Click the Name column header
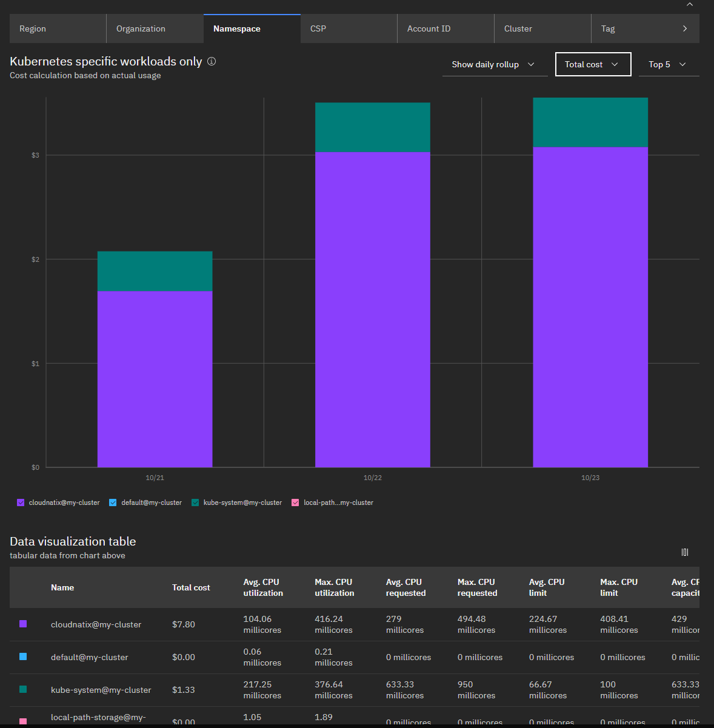 62,587
